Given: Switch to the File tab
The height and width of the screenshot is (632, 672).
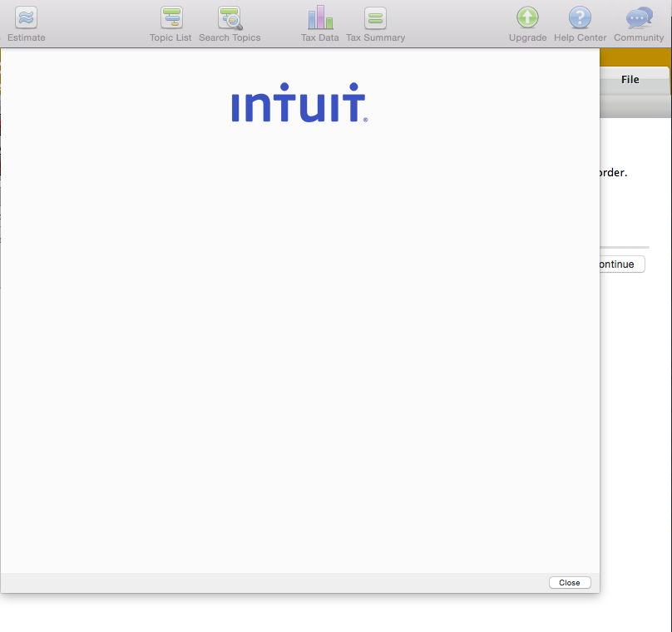Looking at the screenshot, I should point(635,80).
